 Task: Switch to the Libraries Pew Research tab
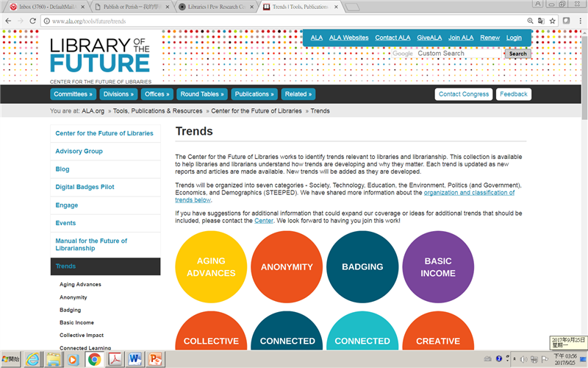coord(216,7)
